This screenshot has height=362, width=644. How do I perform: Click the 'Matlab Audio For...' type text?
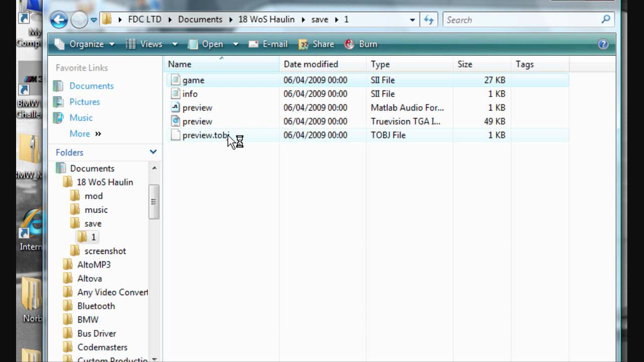(x=408, y=108)
